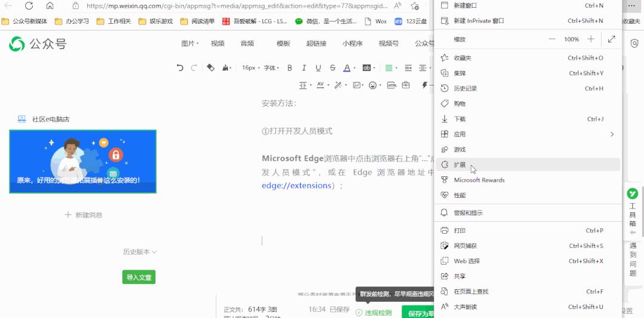
Task: Click the image settings icon in toolbar
Action: point(356,85)
